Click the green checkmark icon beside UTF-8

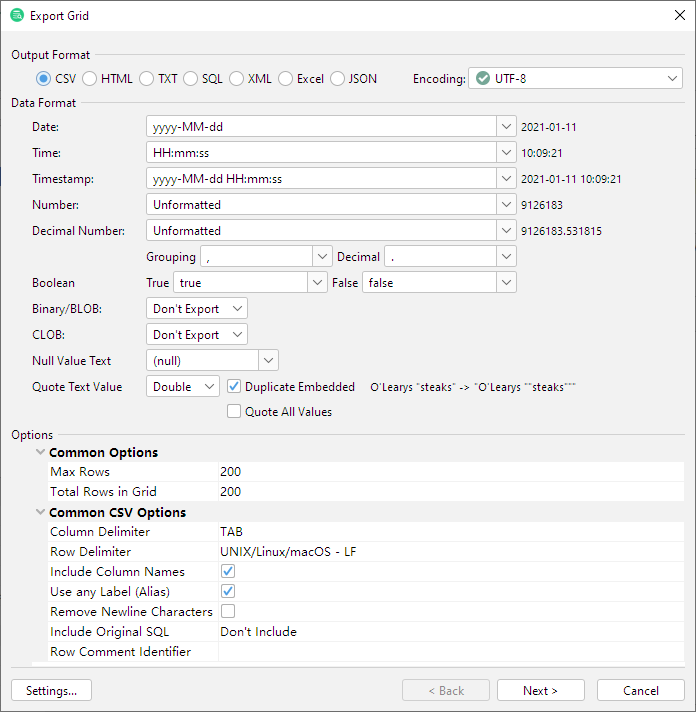(482, 79)
